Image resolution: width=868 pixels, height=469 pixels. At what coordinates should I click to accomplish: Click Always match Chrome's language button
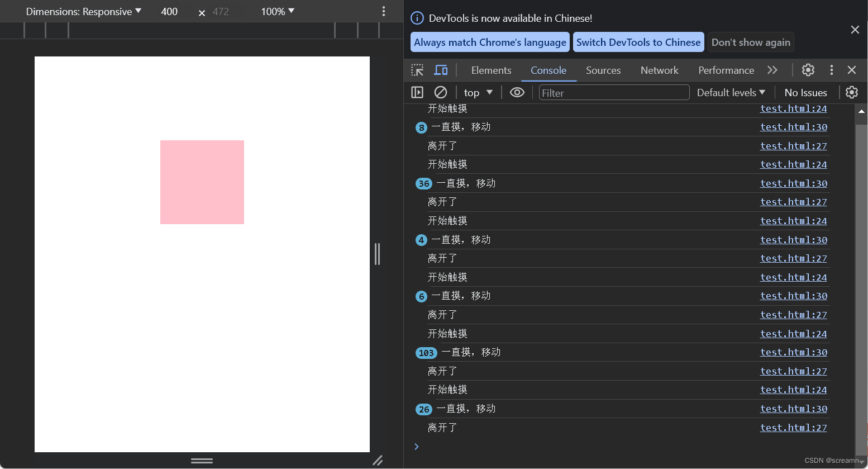click(x=490, y=42)
